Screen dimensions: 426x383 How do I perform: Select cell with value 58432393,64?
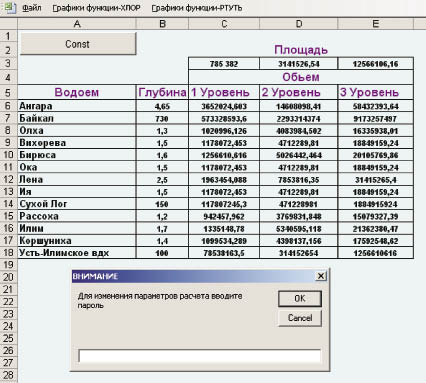pos(376,106)
